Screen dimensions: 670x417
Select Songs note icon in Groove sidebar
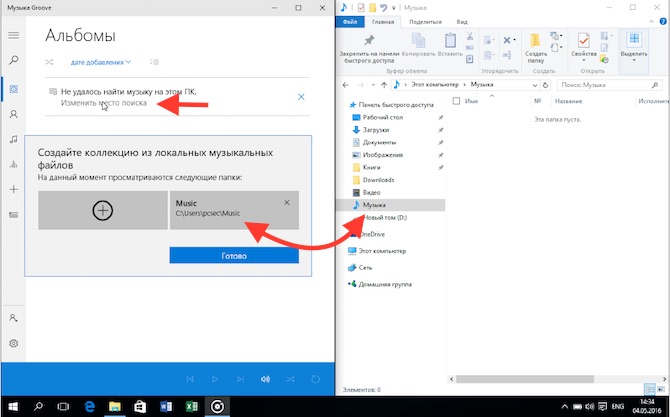coord(14,139)
